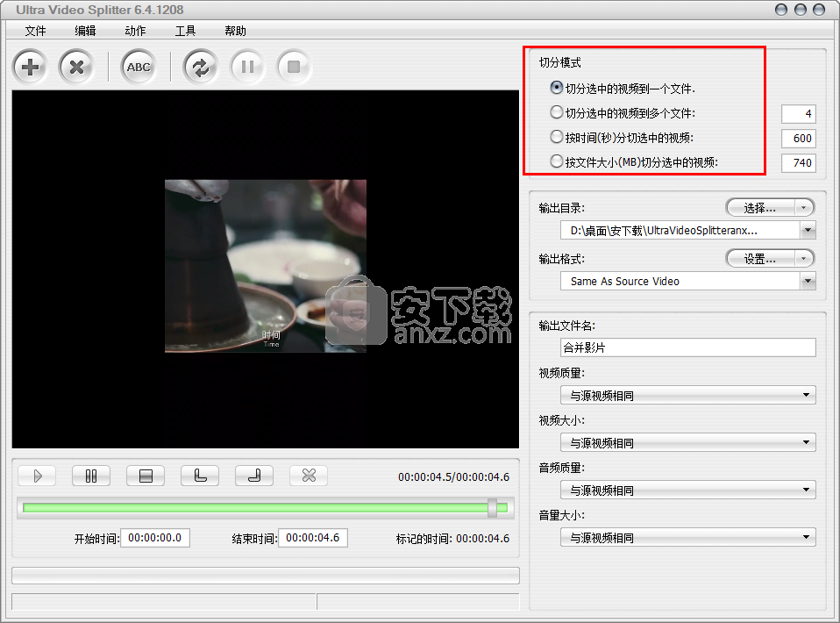The height and width of the screenshot is (623, 840).
Task: Click the 设置... output format button
Action: [x=760, y=259]
